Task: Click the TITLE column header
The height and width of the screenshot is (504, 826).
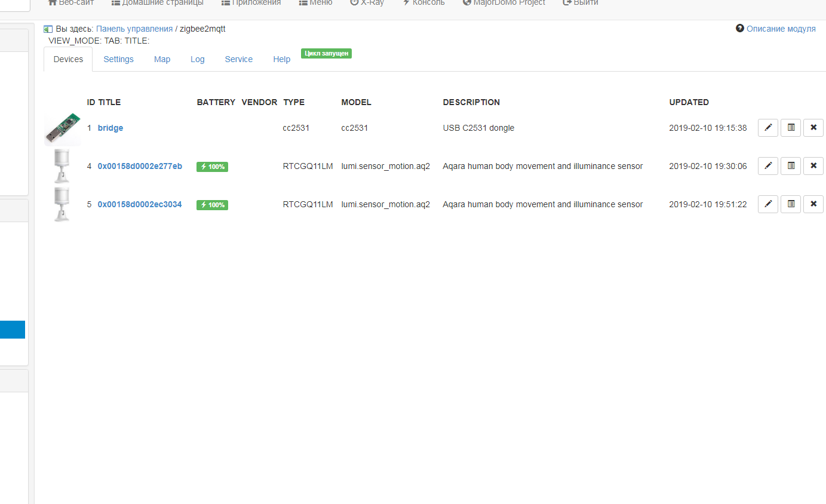Action: [109, 102]
